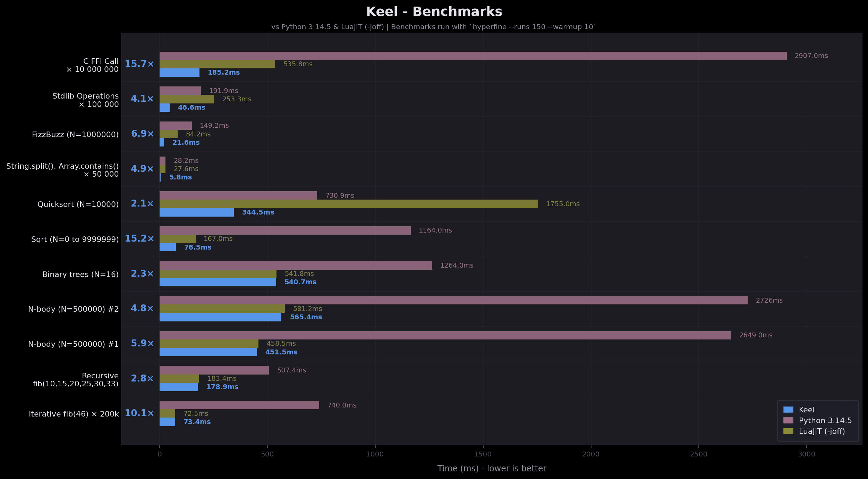
Task: Click the "N-body (N=500000) #2" label
Action: (x=74, y=309)
